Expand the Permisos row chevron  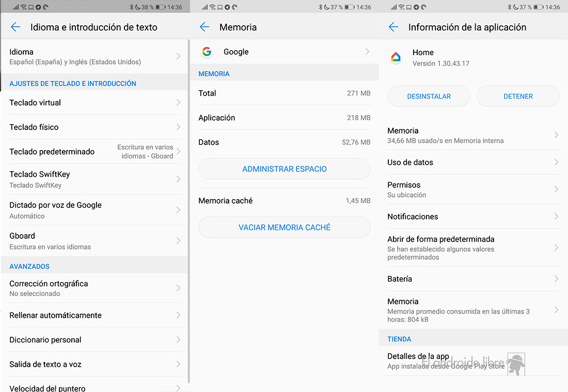click(556, 189)
